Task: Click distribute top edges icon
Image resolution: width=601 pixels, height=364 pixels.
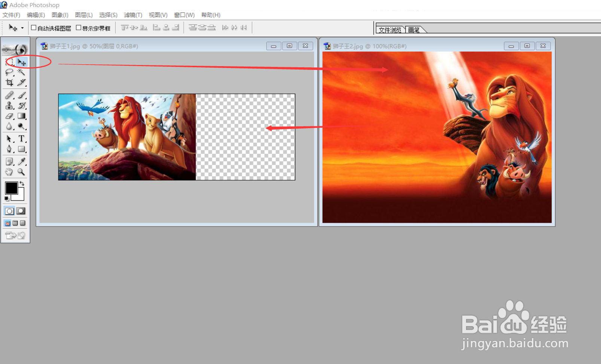Action: point(193,28)
